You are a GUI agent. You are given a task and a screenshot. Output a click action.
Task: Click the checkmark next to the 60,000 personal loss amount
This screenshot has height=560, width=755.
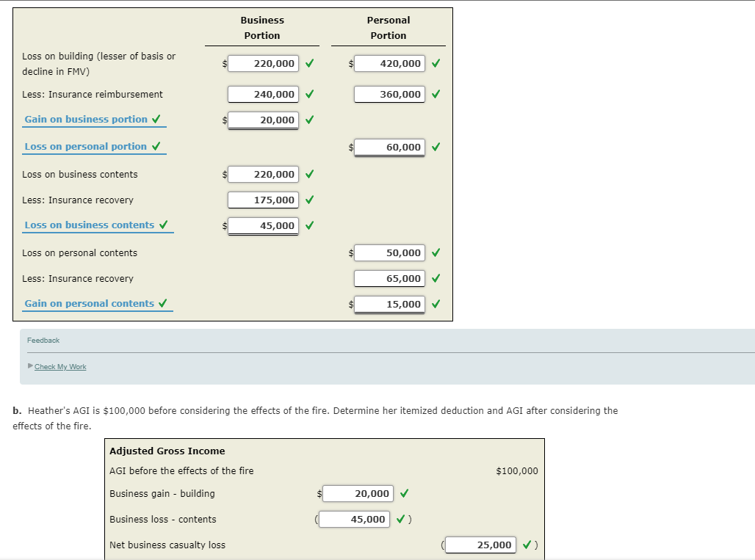click(436, 147)
